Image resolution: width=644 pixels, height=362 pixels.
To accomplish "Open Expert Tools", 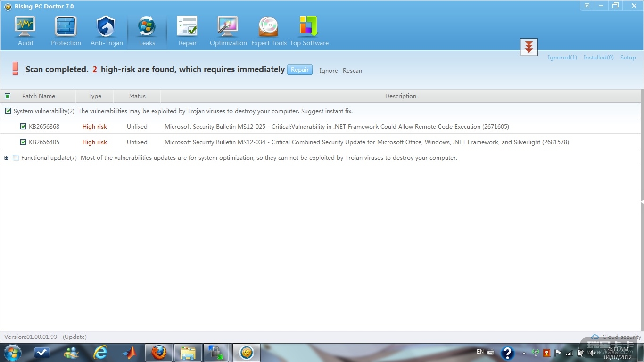I will point(269,31).
